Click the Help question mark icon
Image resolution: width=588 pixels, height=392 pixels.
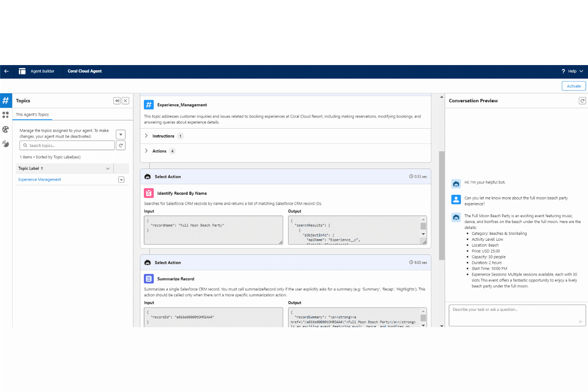563,71
